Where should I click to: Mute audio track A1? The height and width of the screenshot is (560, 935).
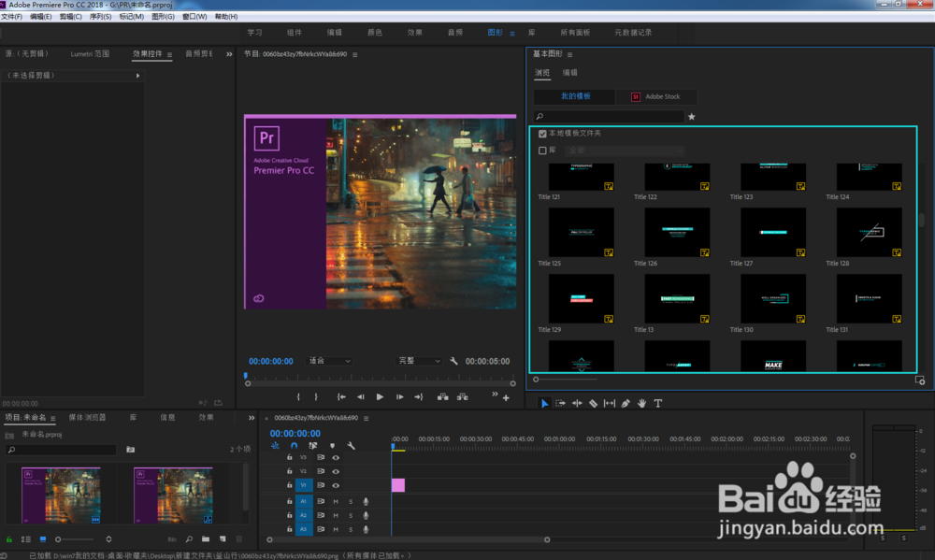(x=336, y=501)
